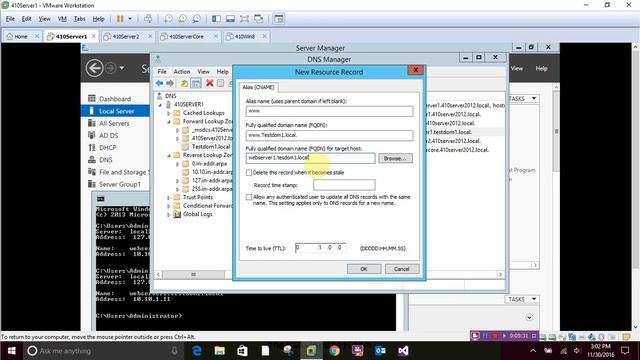Expand Cached Lookups tree node
Viewport: 640px width, 360px height.
(169, 113)
